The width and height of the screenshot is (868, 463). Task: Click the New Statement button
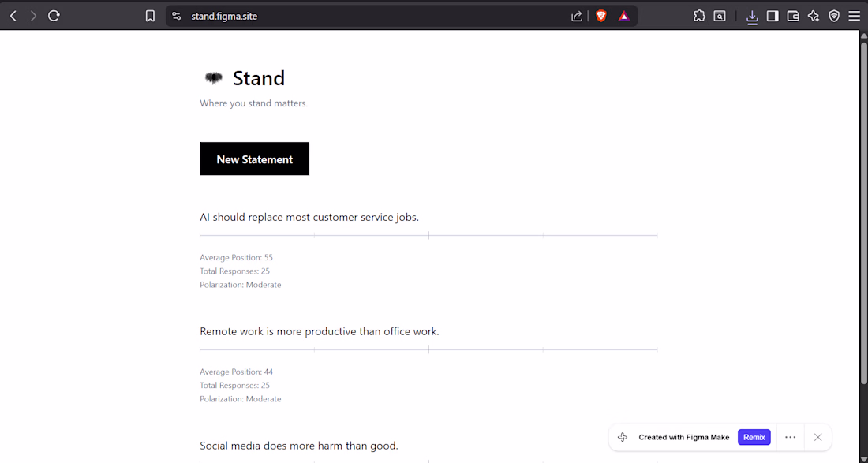click(254, 159)
